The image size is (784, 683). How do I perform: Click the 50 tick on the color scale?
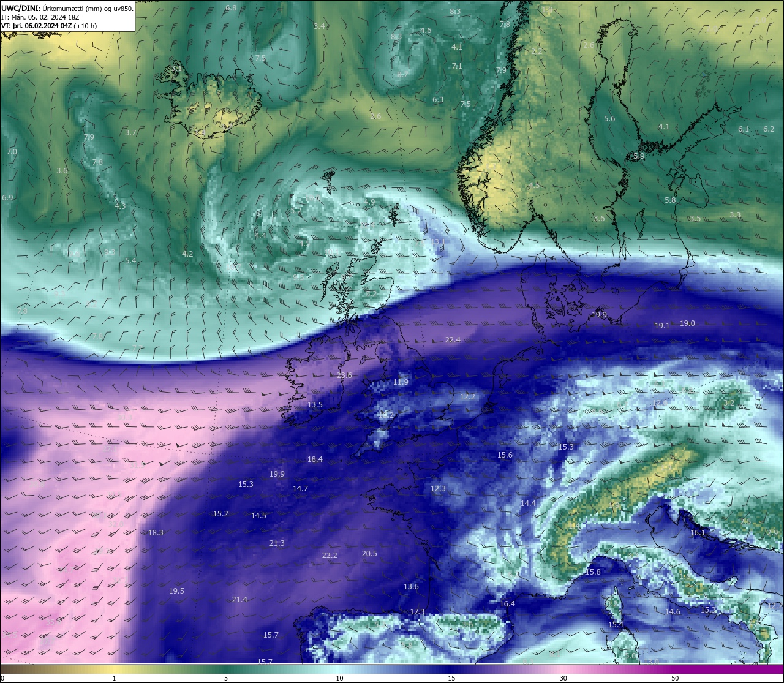(x=674, y=678)
